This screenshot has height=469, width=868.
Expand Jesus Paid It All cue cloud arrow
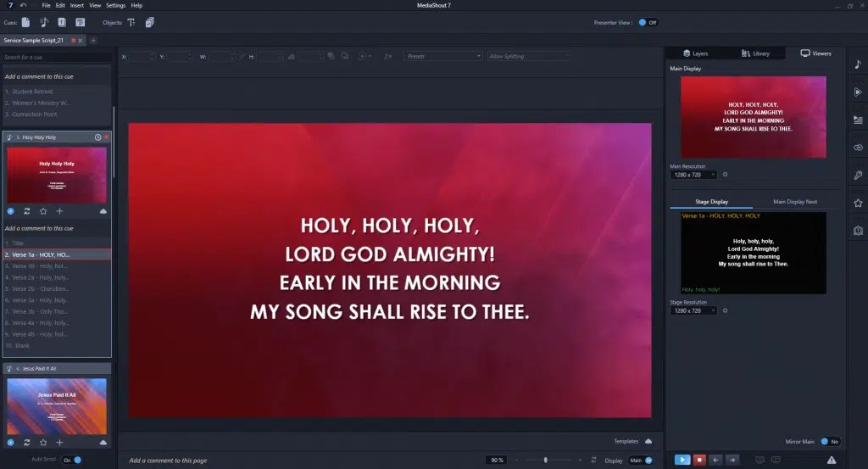(x=103, y=443)
